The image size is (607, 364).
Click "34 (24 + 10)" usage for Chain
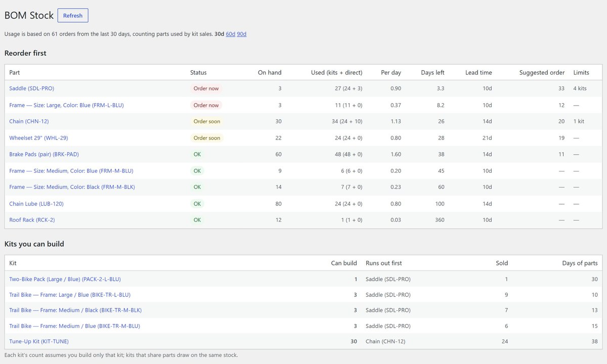click(347, 121)
